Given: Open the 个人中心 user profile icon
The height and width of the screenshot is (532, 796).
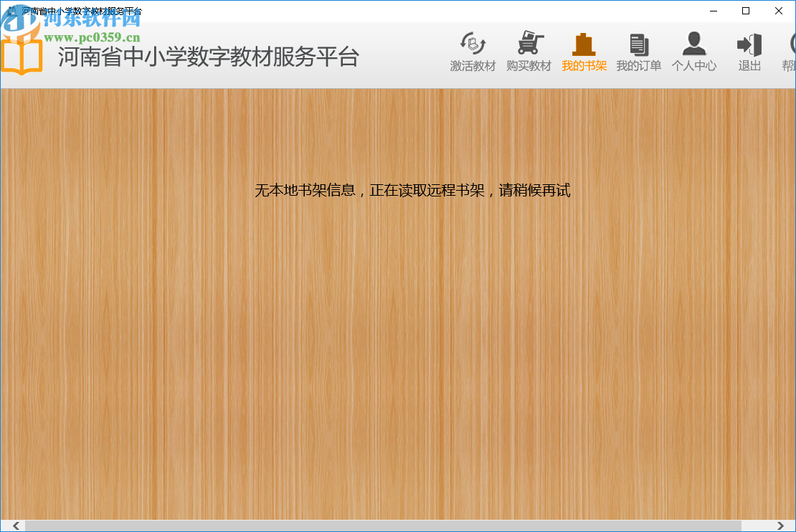Looking at the screenshot, I should tap(693, 43).
